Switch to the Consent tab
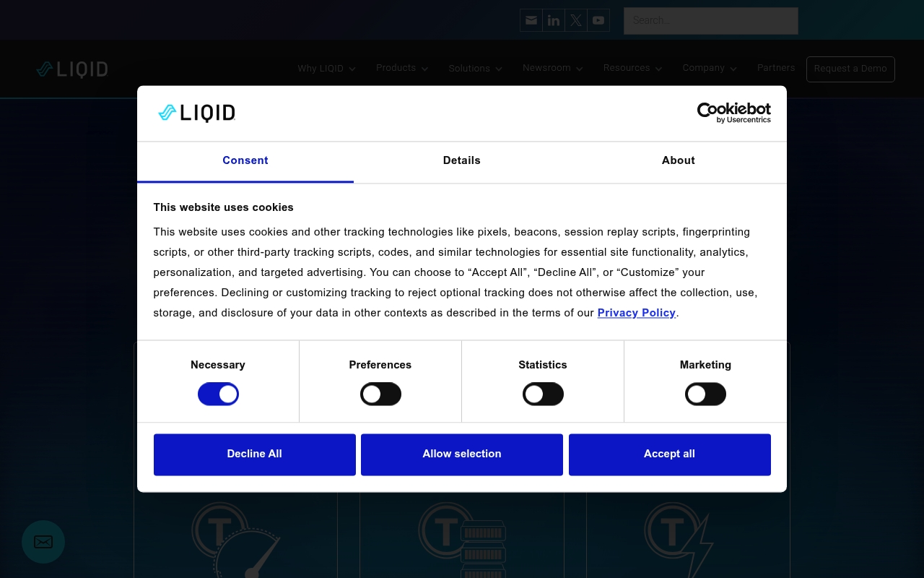 (245, 161)
